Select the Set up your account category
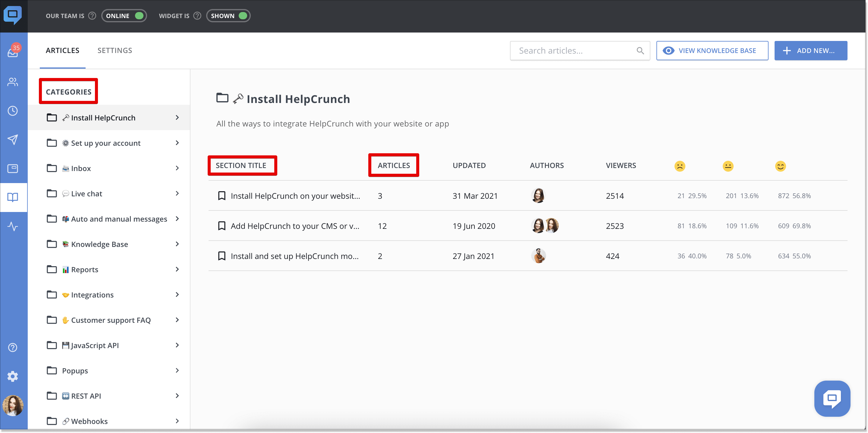Image resolution: width=868 pixels, height=433 pixels. point(109,143)
